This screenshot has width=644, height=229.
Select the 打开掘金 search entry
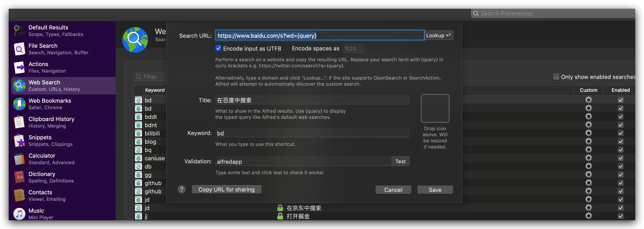298,216
